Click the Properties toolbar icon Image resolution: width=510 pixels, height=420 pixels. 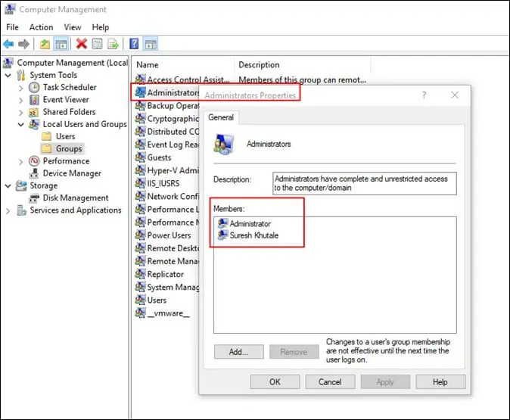98,45
